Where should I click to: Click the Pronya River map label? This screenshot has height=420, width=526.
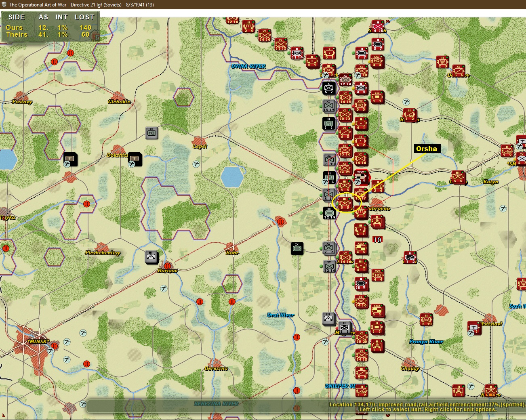[426, 342]
